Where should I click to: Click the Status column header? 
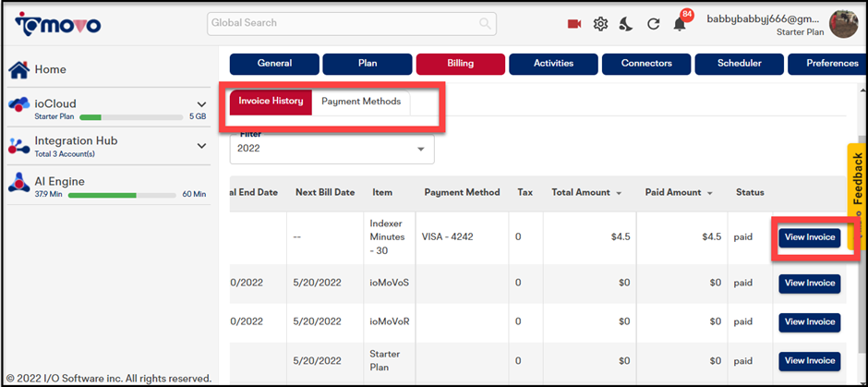pyautogui.click(x=750, y=193)
